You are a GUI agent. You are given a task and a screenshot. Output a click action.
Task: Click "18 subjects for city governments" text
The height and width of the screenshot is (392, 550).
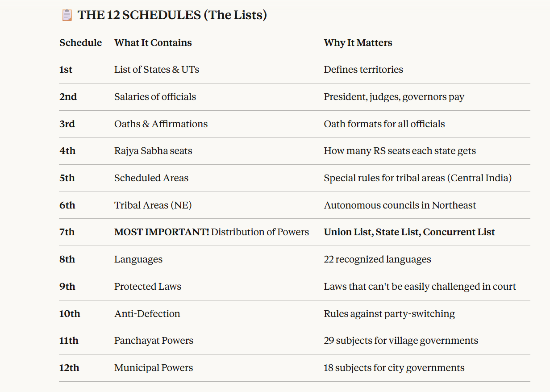click(x=394, y=368)
